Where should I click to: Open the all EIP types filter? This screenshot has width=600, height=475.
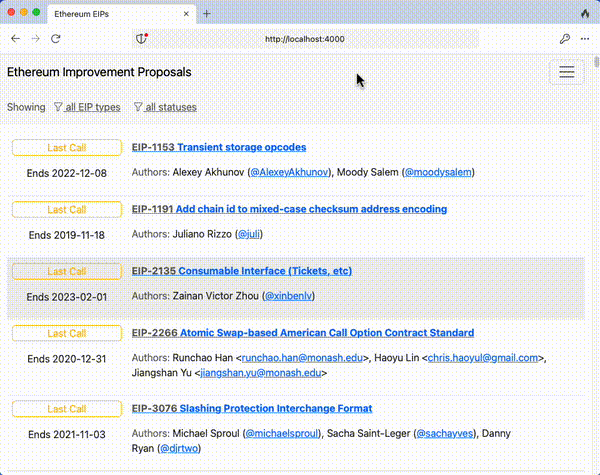coord(87,107)
